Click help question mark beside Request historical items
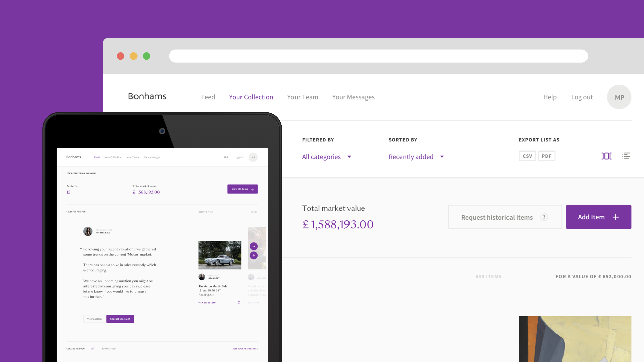644x362 pixels. pyautogui.click(x=544, y=217)
